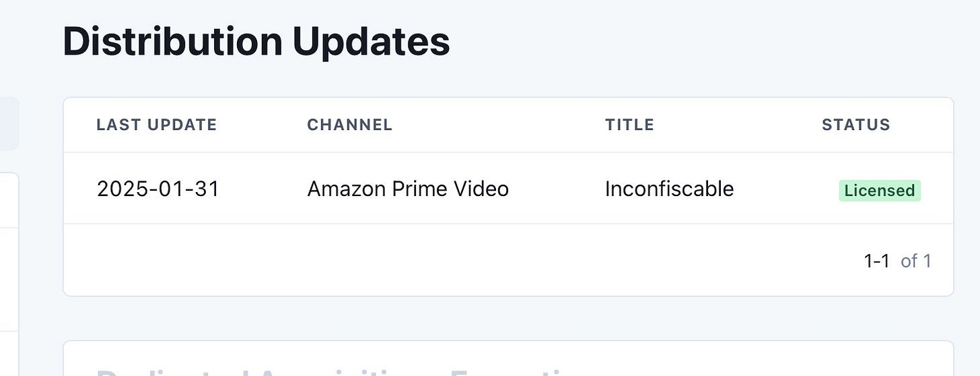Select the highlighted sidebar item at left edge
Viewport: 980px width, 376px height.
pyautogui.click(x=9, y=123)
